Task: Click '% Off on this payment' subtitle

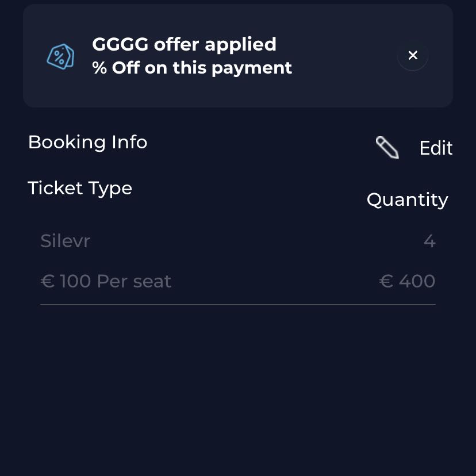Action: (x=192, y=68)
